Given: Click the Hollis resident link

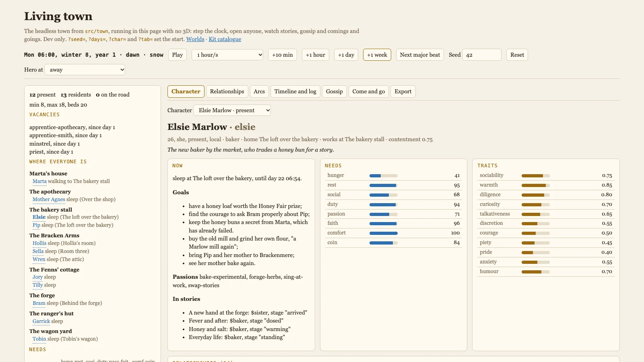Looking at the screenshot, I should click(39, 243).
